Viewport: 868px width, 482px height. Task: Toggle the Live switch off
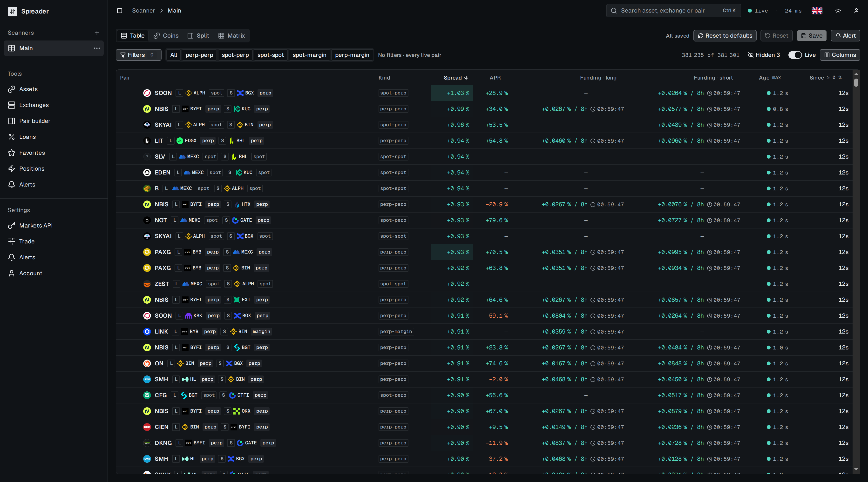click(x=795, y=55)
